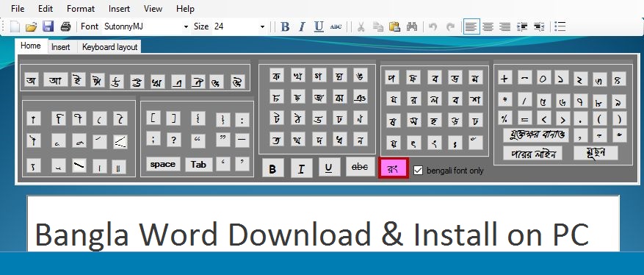The image size is (644, 275).
Task: Paste from clipboard icon
Action: (x=394, y=27)
